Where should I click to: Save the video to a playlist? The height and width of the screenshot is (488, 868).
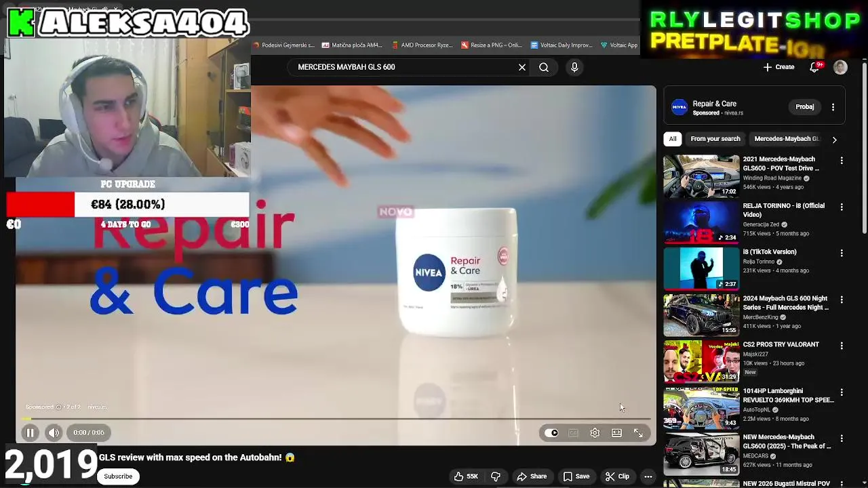[576, 476]
